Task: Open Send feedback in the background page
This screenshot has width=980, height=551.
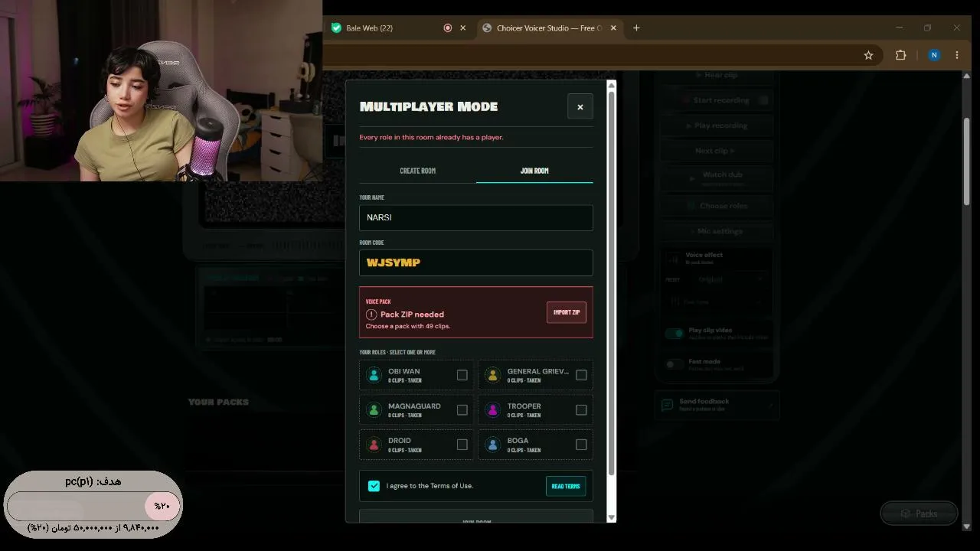Action: click(716, 405)
